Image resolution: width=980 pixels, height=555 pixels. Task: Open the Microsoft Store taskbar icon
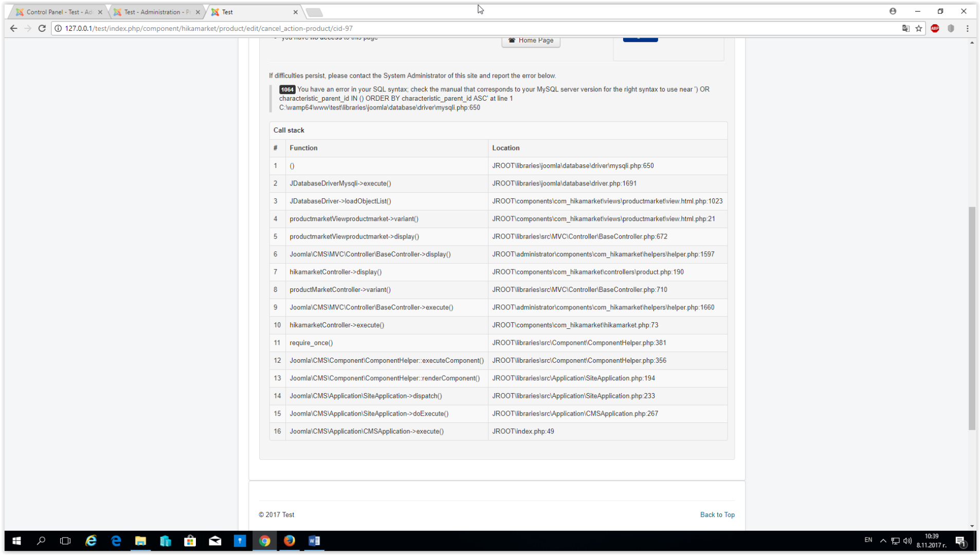[x=190, y=541]
